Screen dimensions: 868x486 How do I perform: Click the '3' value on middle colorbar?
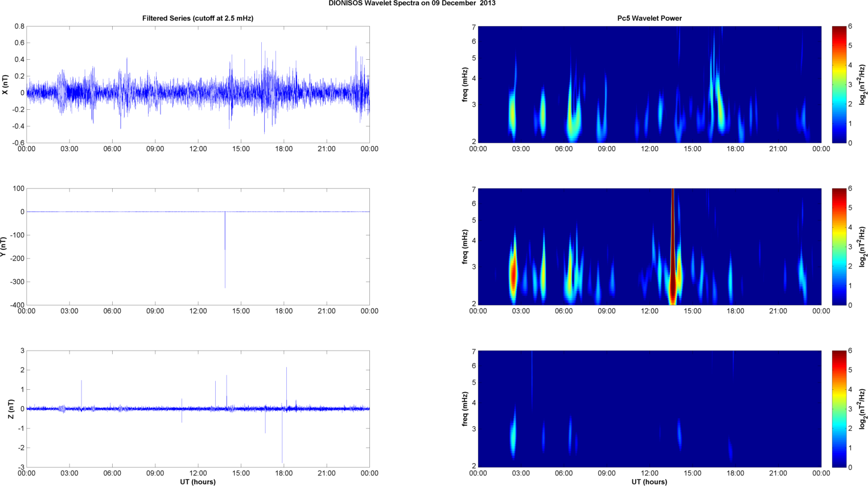coord(850,246)
